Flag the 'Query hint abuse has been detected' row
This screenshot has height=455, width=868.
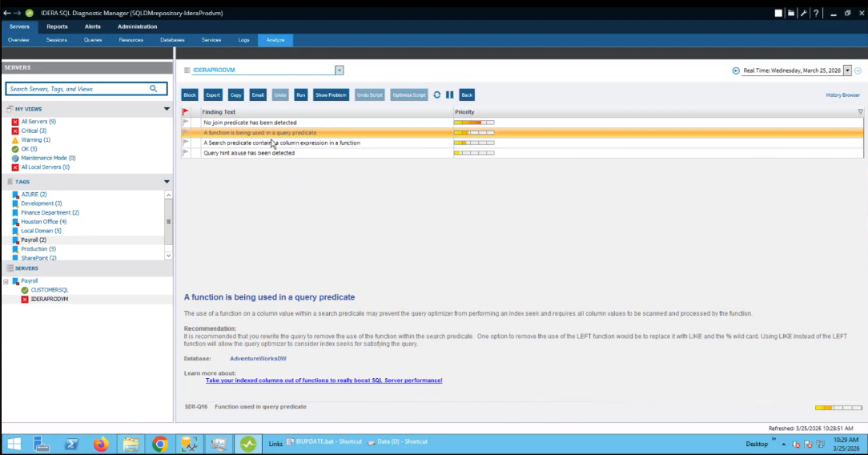186,153
